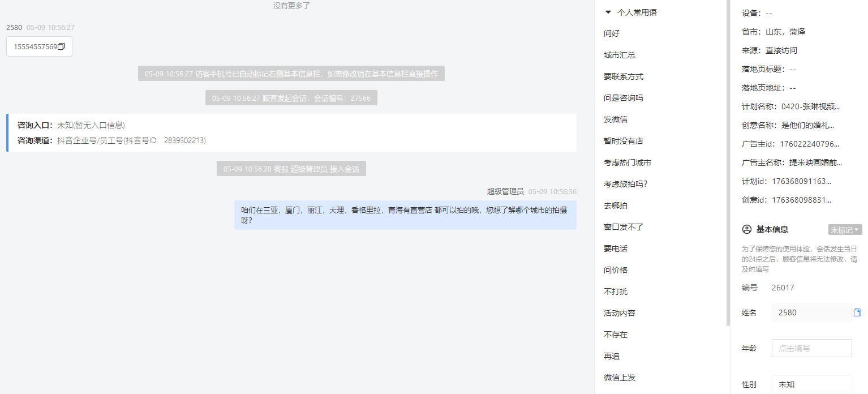The image size is (868, 394).
Task: Select the 暂时没有店 quick phrase
Action: pyautogui.click(x=624, y=141)
